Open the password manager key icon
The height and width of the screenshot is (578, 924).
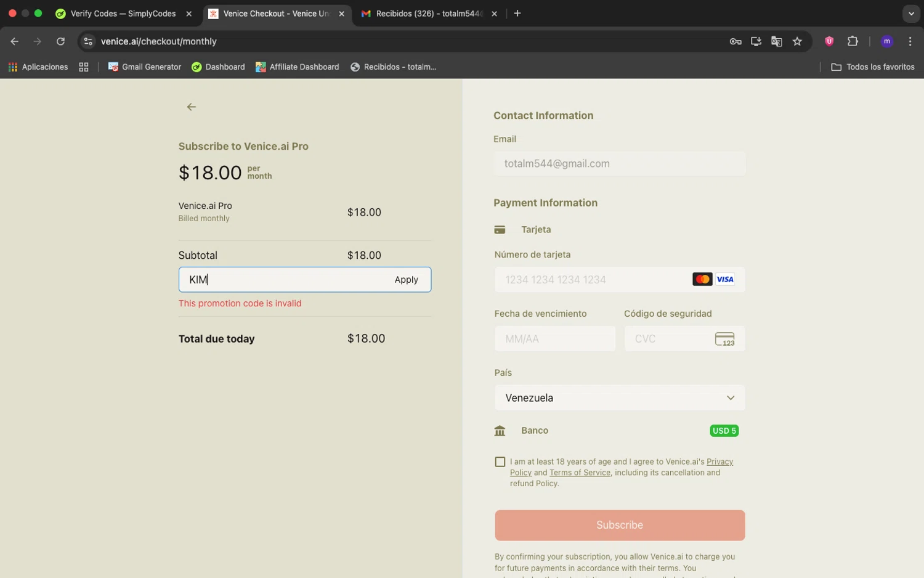coord(736,41)
